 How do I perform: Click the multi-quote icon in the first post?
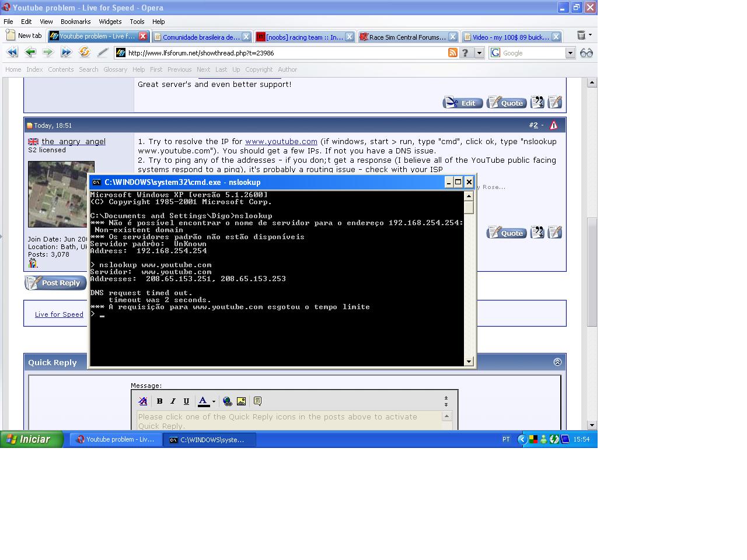[x=537, y=103]
